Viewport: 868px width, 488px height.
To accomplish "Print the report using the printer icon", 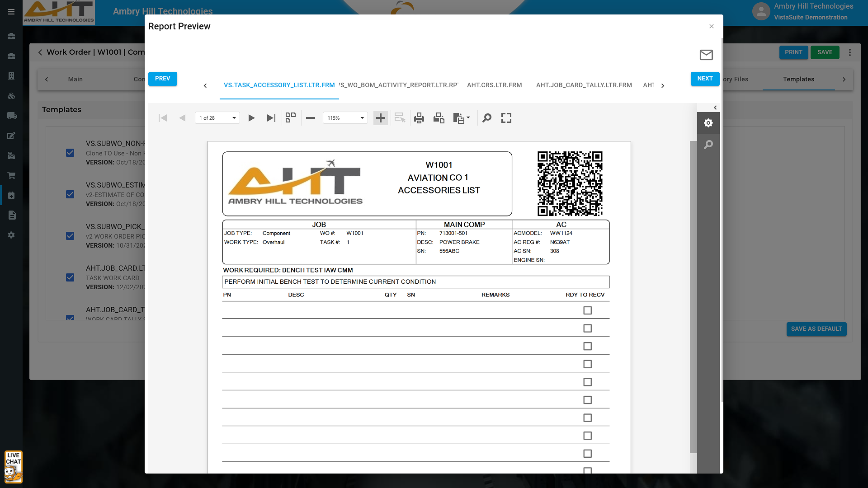I will pos(419,118).
